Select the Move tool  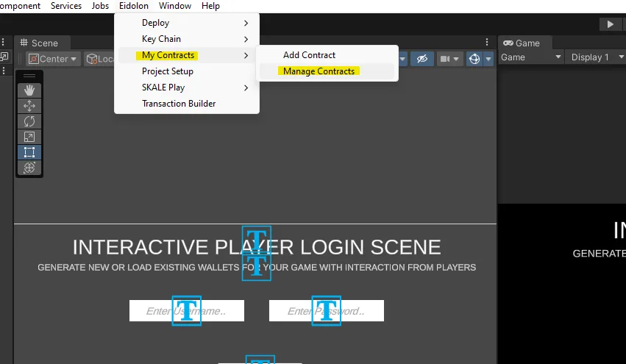[x=29, y=106]
